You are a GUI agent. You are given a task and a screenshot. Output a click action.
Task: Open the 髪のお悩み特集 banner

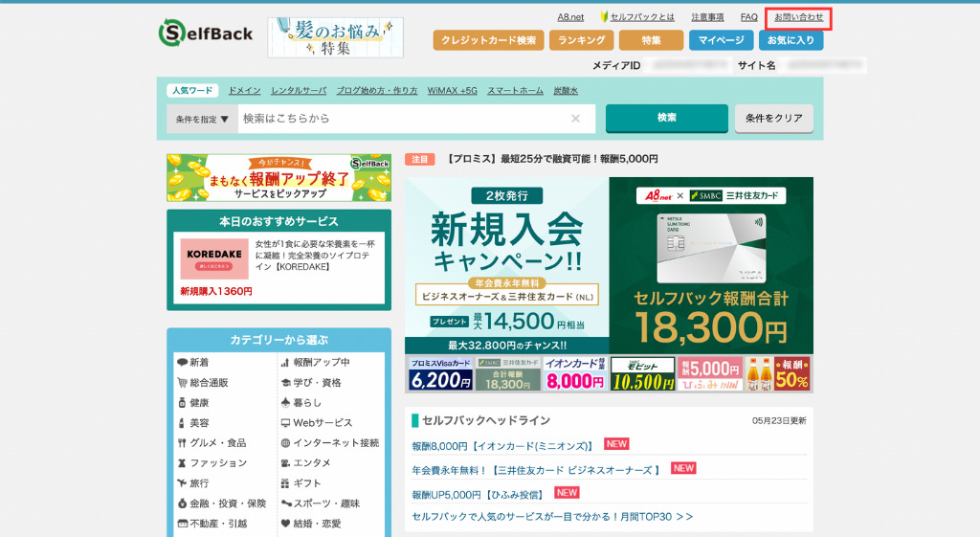(x=336, y=37)
